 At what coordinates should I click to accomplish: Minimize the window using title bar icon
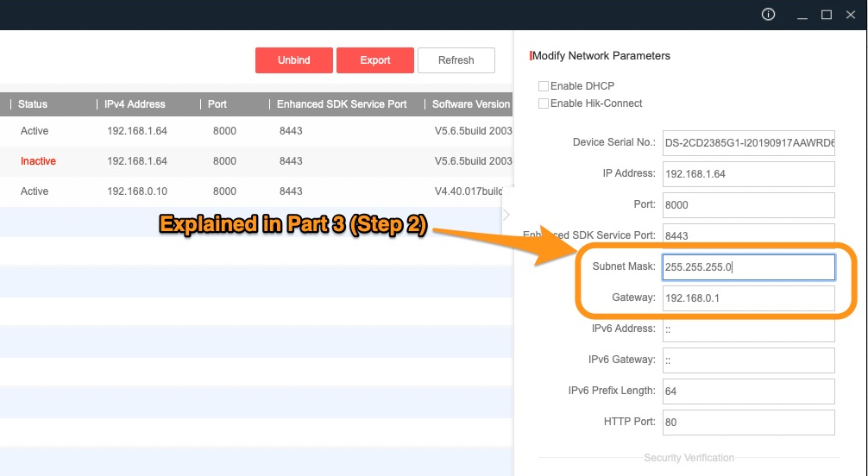(801, 15)
